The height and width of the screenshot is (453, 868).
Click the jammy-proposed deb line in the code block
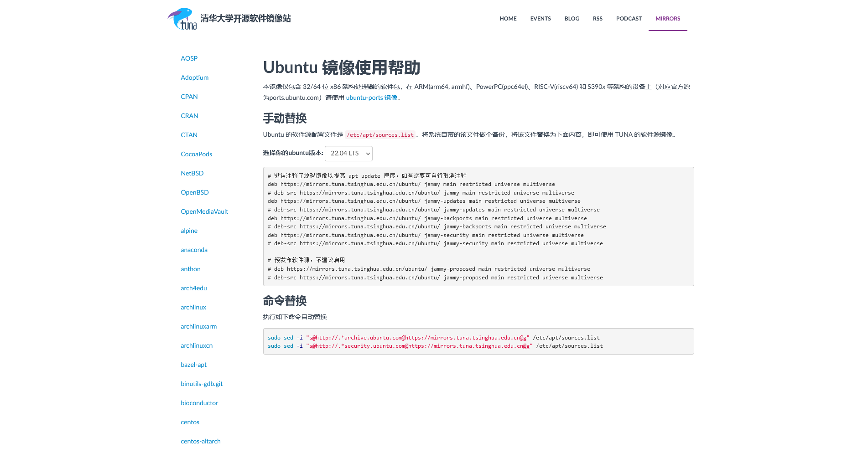pos(429,269)
